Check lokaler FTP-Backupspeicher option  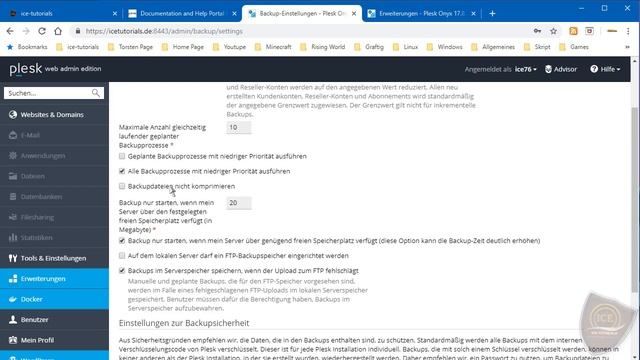tap(122, 256)
